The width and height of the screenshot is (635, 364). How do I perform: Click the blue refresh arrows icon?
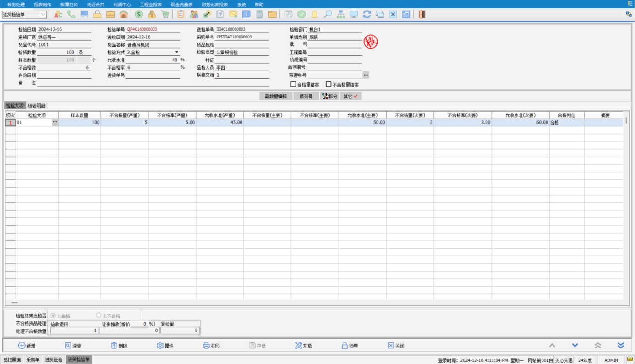[367, 14]
